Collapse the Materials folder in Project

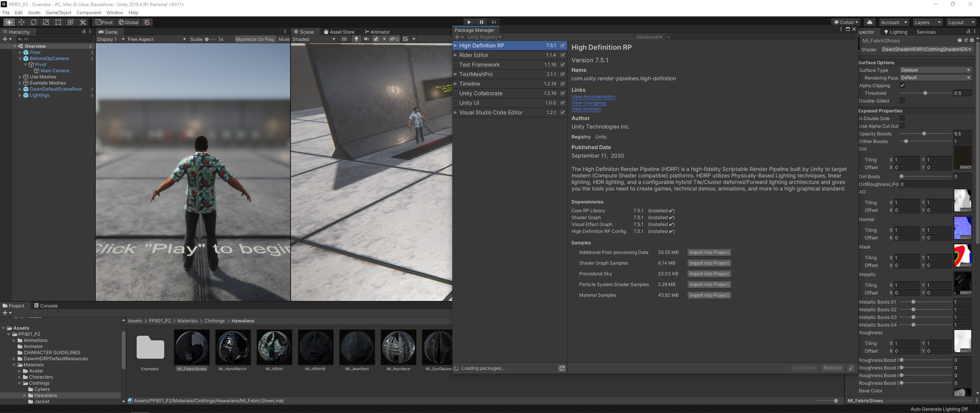coord(14,365)
